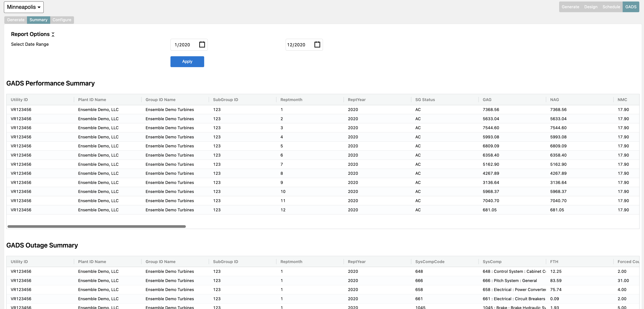Open the end date calendar picker icon
The height and width of the screenshot is (309, 644).
click(x=317, y=45)
